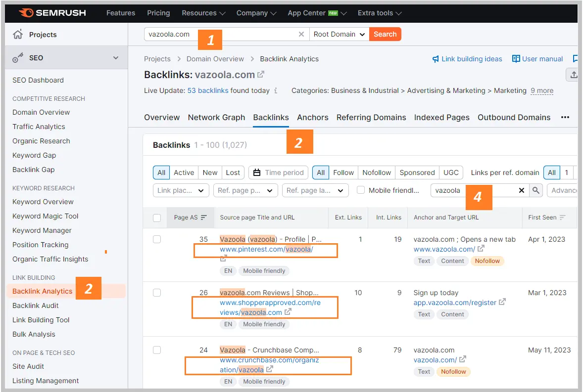Click the vazoola filter input field

click(x=480, y=190)
